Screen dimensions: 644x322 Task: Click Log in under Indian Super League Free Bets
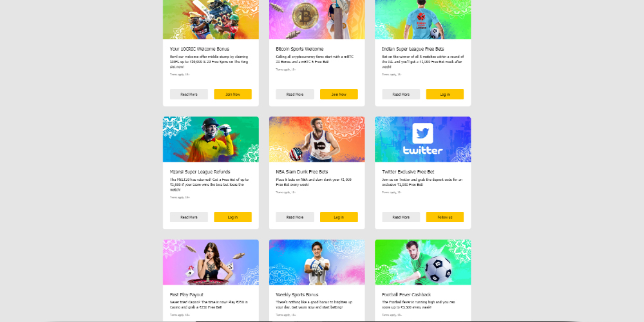(445, 94)
